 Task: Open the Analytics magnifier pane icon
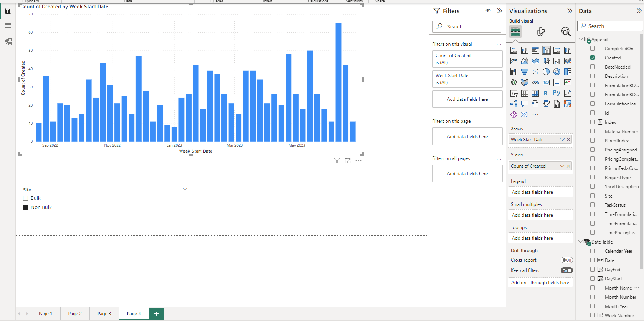click(566, 31)
